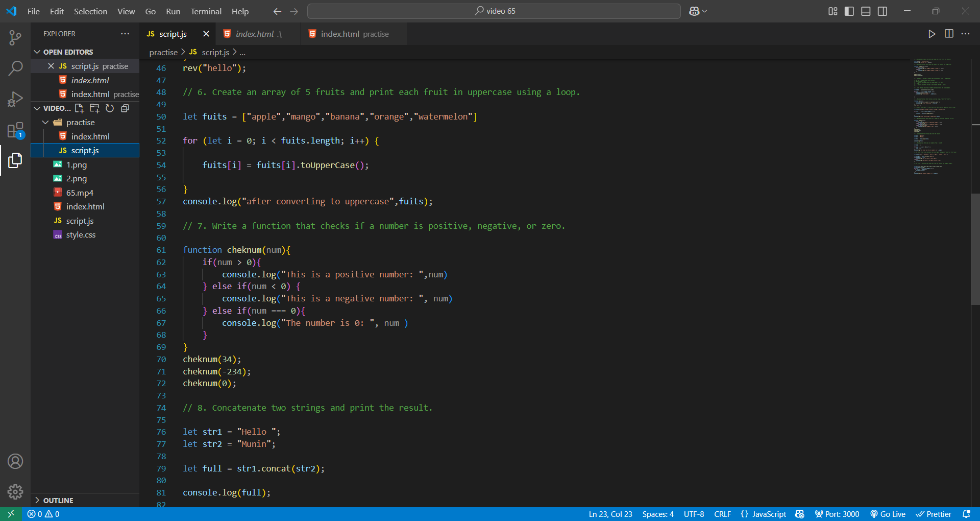Click Port: 3000 in status bar
The height and width of the screenshot is (521, 980).
pos(837,514)
